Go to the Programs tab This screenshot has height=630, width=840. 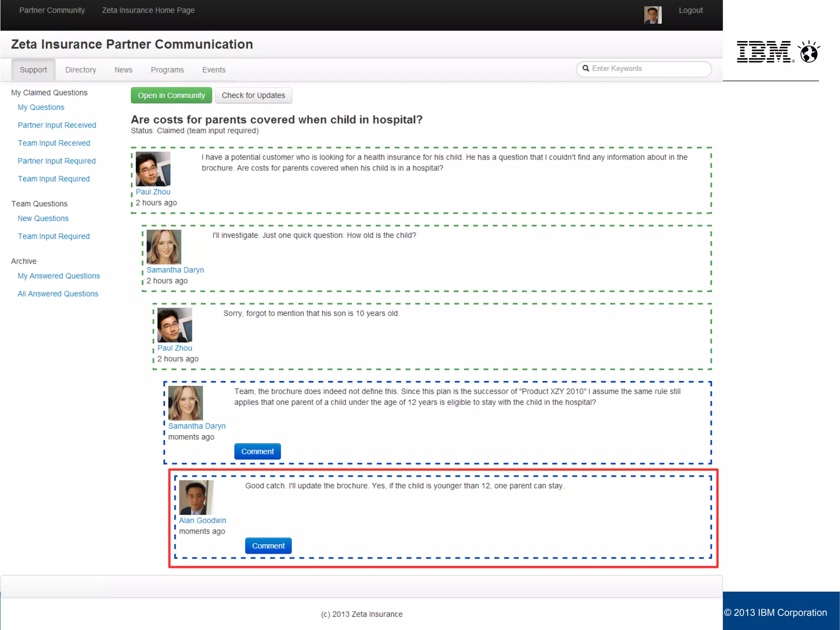pos(167,70)
